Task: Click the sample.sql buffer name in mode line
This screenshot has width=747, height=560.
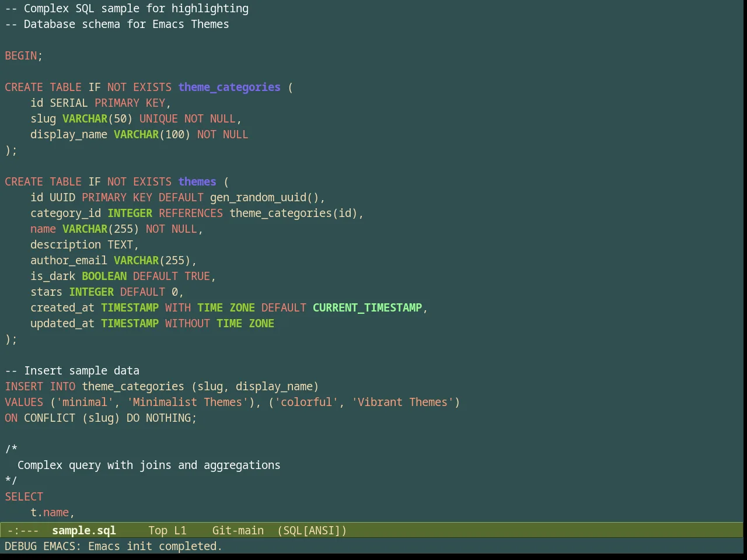Action: (x=84, y=530)
